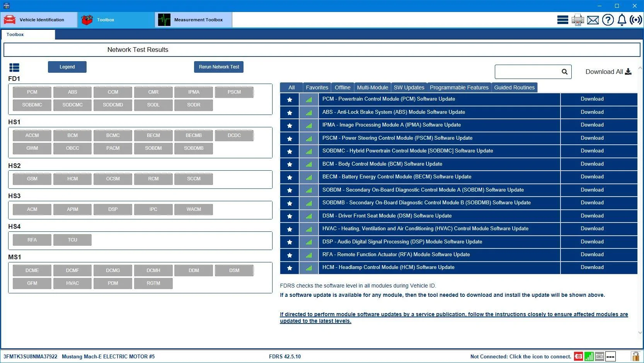Select the BECMB module in HS1 network
This screenshot has width=644, height=363.
194,135
